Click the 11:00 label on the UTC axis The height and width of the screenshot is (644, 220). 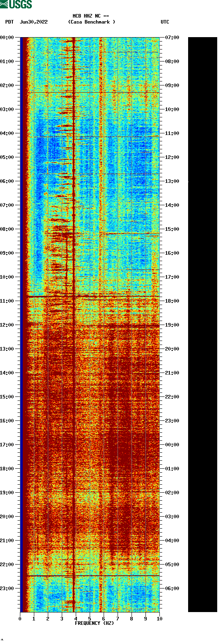(172, 133)
